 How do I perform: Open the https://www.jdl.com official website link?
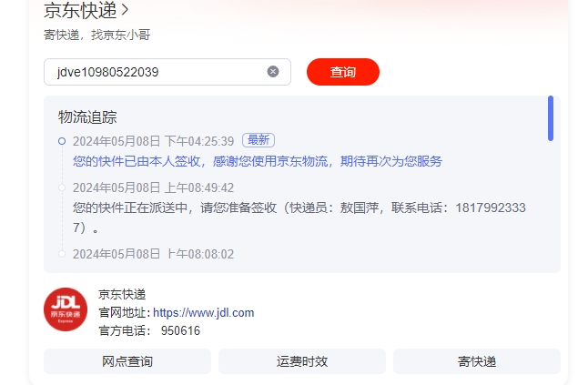click(x=204, y=313)
